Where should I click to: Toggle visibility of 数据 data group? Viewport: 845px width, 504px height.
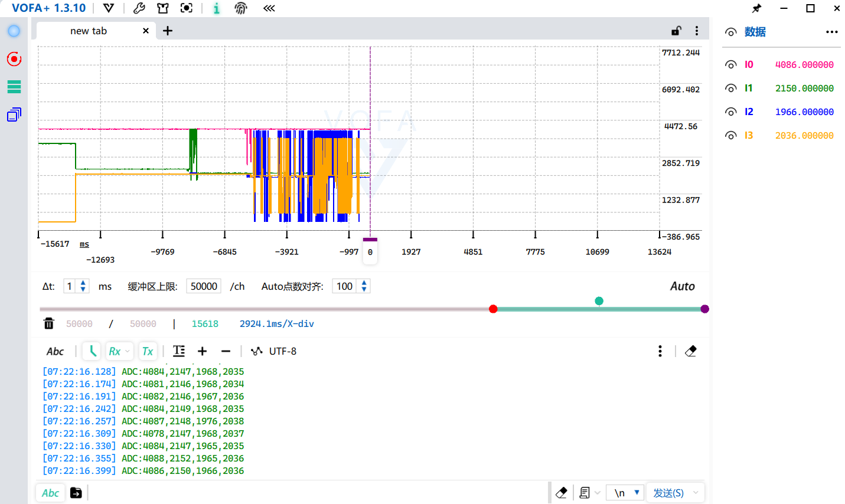[731, 32]
